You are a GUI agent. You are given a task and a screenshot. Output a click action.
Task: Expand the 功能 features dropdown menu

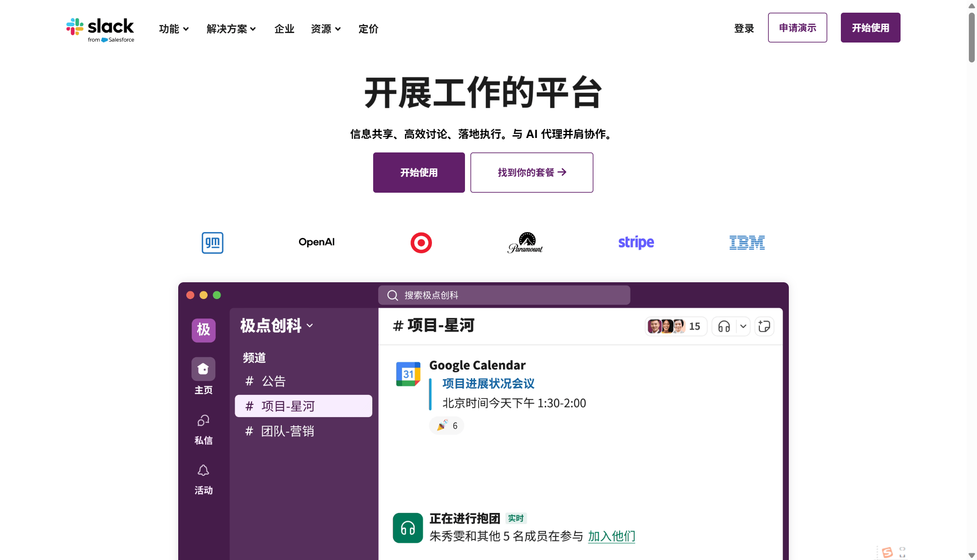coord(174,29)
